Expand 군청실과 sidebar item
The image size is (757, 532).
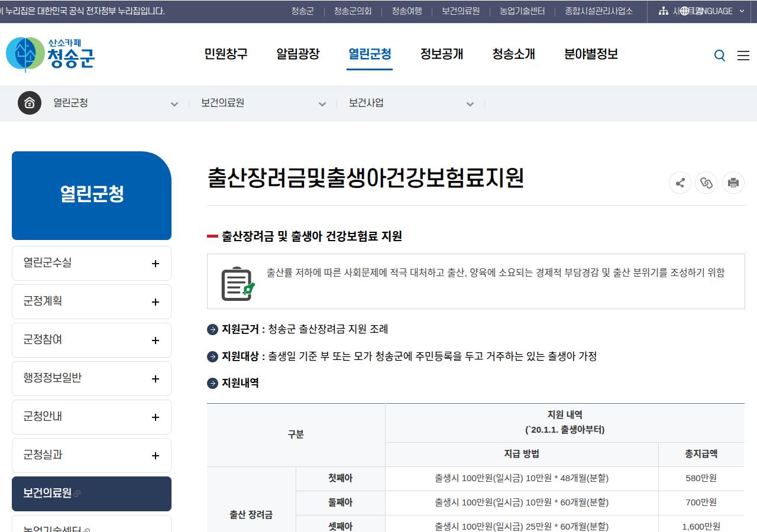click(92, 455)
